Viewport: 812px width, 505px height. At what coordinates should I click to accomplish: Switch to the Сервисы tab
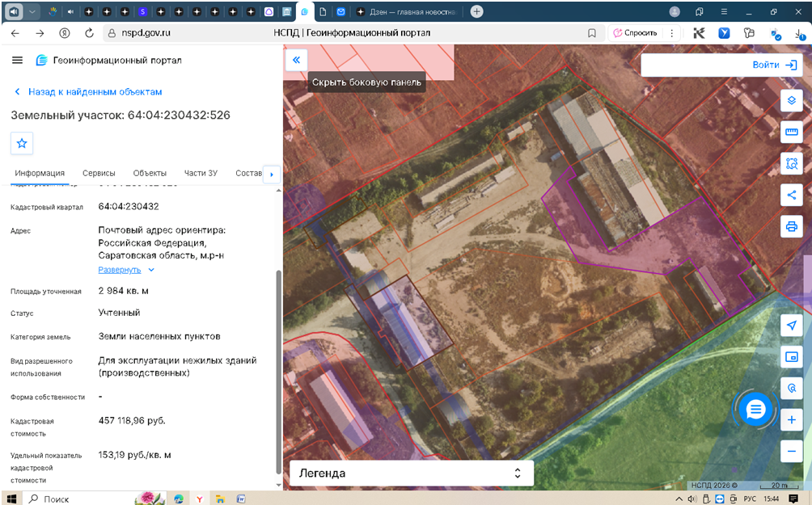(x=99, y=174)
